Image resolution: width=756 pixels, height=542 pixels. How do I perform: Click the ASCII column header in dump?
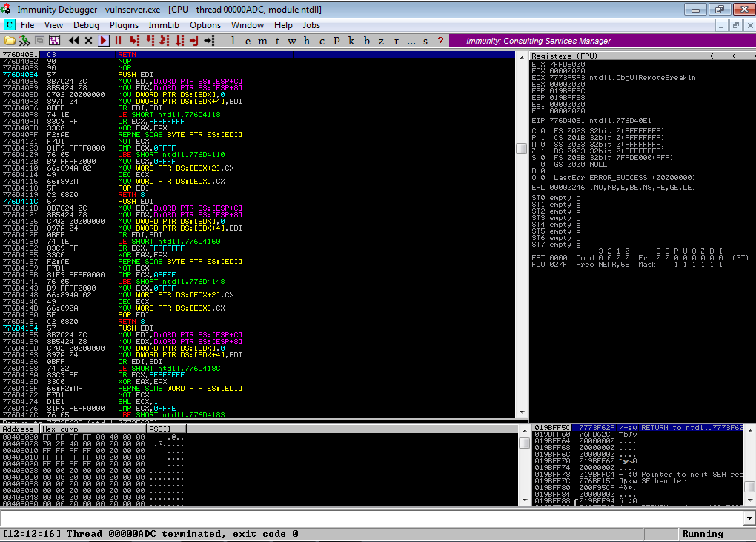(x=166, y=429)
